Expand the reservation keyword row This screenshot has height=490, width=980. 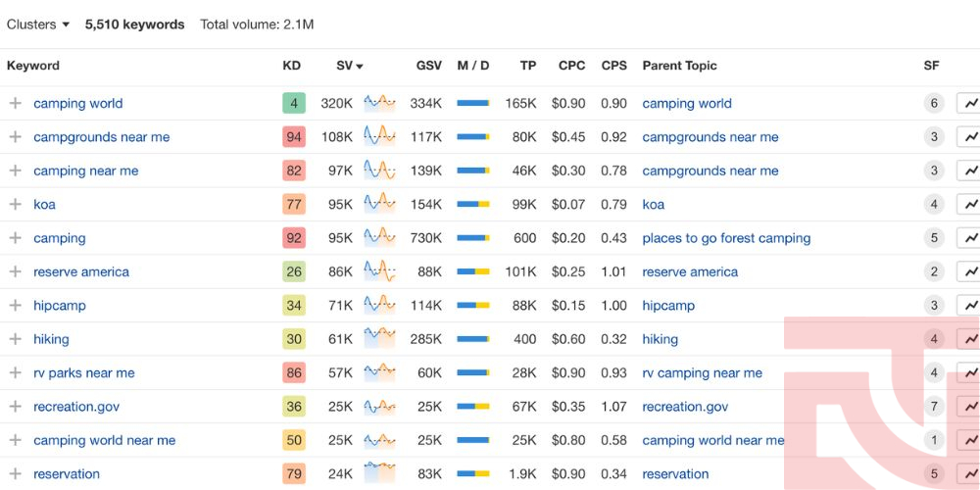(15, 473)
